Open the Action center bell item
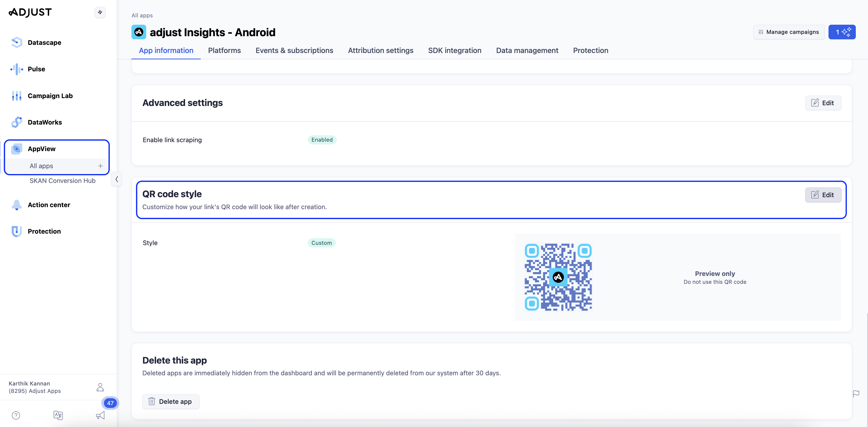868x427 pixels. pyautogui.click(x=49, y=205)
